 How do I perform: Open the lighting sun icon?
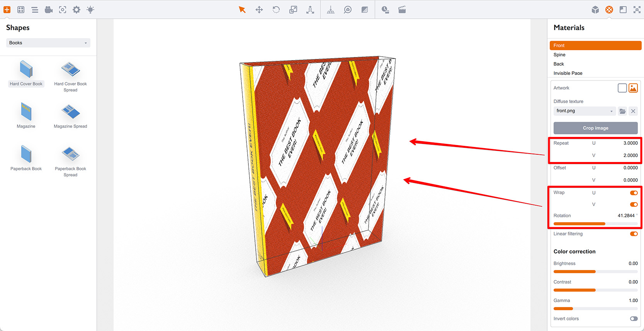pyautogui.click(x=90, y=10)
